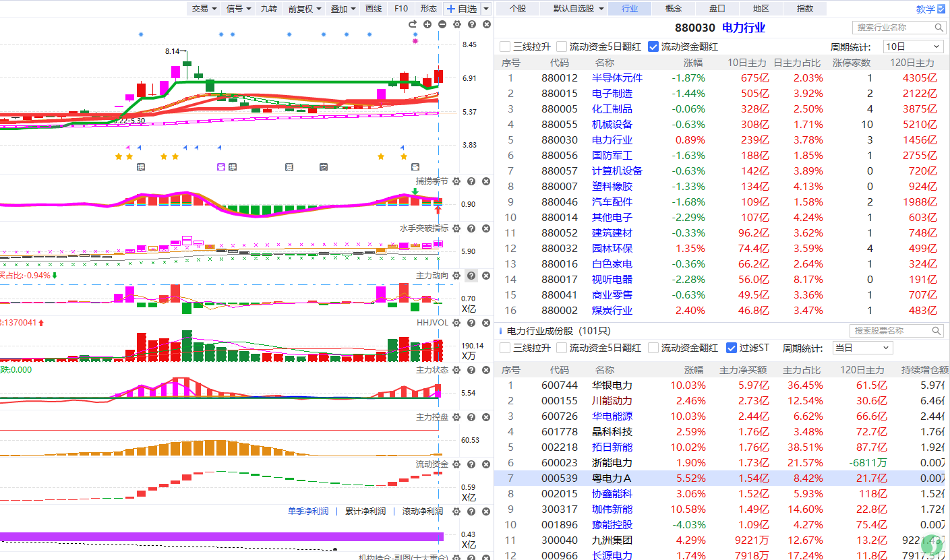The height and width of the screenshot is (560, 950).
Task: Open help icon for 水手突破指标 panel
Action: (x=471, y=228)
